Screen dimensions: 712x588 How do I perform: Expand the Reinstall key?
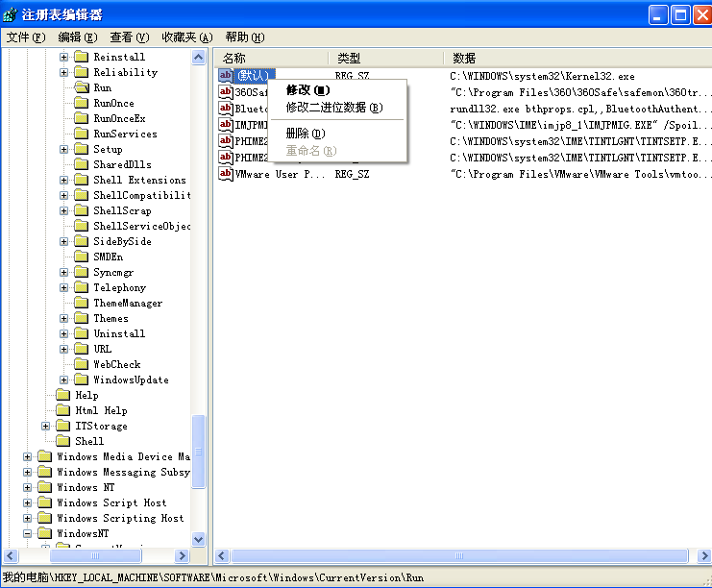(x=64, y=58)
